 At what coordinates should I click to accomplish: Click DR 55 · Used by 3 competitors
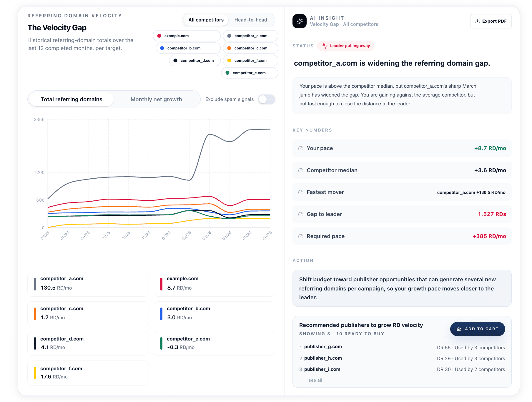[471, 348]
